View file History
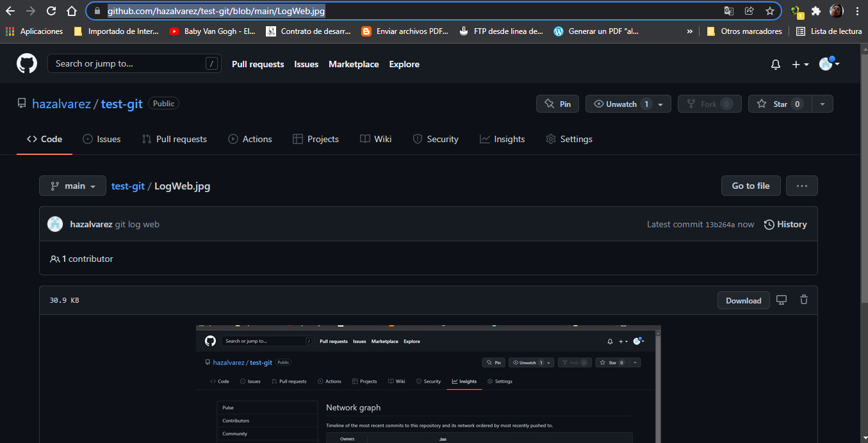This screenshot has width=868, height=443. click(785, 224)
